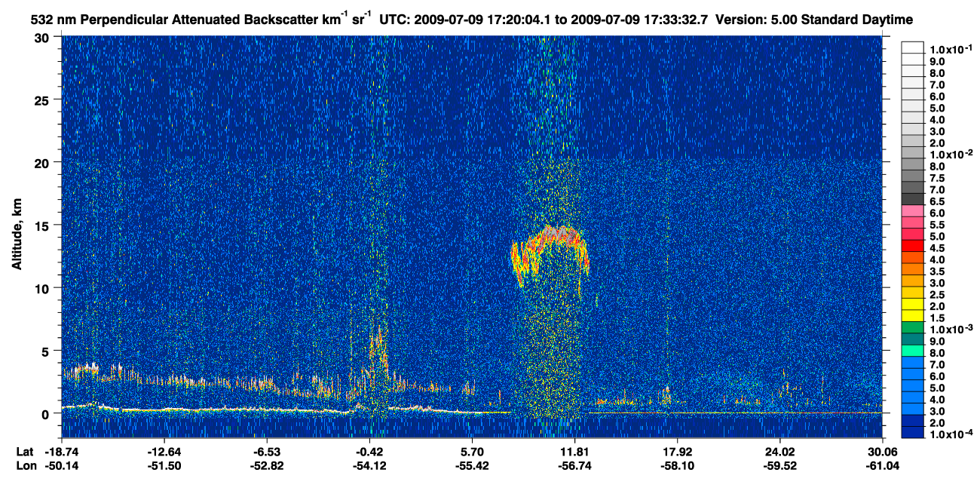Click the altitude tick label 15
The width and height of the screenshot is (980, 503).
click(x=44, y=225)
